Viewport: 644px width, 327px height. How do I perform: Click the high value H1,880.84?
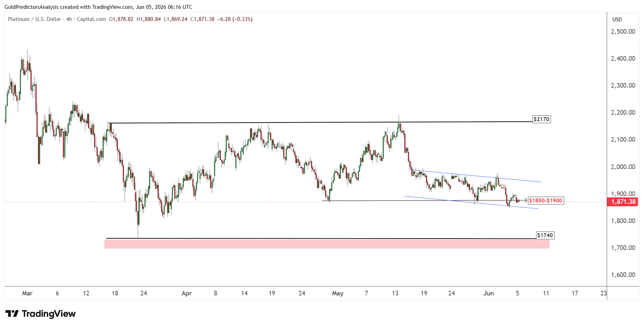click(148, 19)
